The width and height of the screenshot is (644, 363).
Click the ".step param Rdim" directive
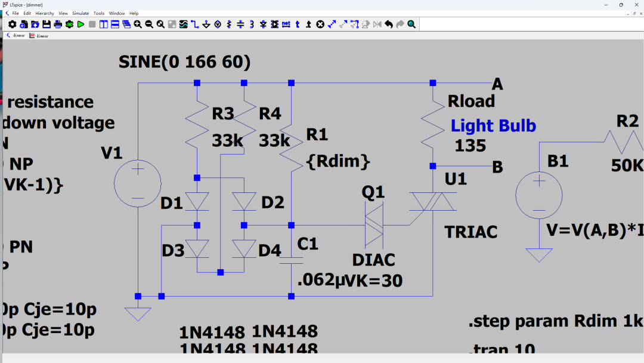point(556,321)
